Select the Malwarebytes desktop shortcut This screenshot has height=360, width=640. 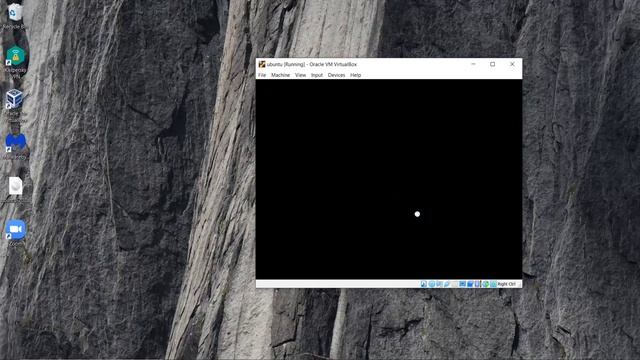pyautogui.click(x=16, y=146)
